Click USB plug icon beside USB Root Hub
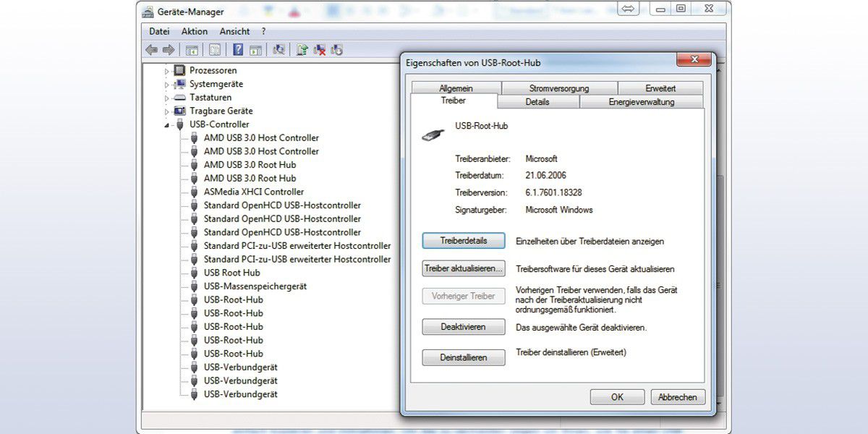This screenshot has height=434, width=868. 194,273
